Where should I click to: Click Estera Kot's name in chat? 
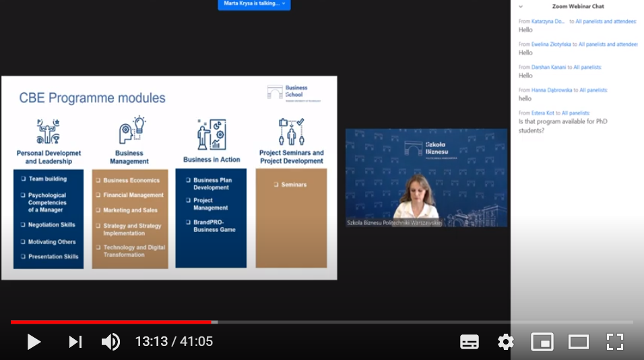tap(542, 113)
